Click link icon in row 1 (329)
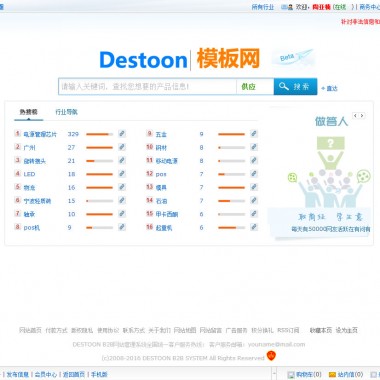This screenshot has width=380, height=380. pos(122,134)
